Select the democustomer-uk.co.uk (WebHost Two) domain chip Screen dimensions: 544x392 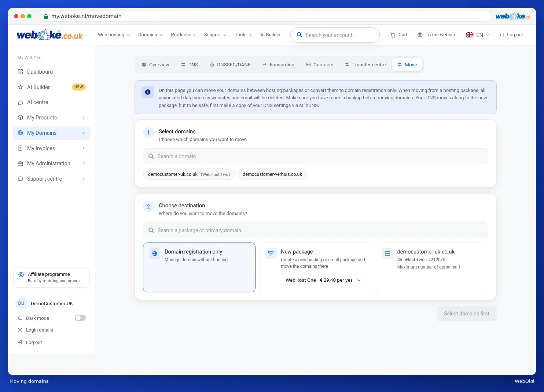point(189,174)
